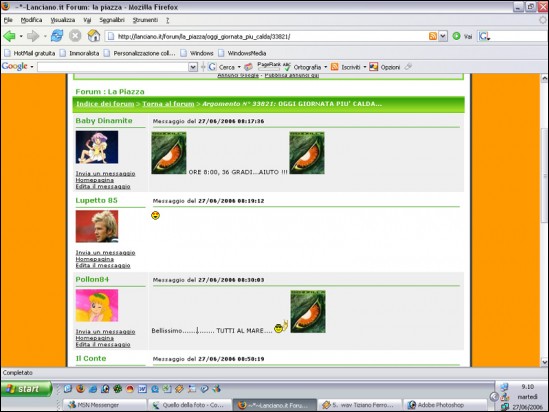This screenshot has width=549, height=412.
Task: Follow the Indice dei forum link
Action: click(x=105, y=104)
